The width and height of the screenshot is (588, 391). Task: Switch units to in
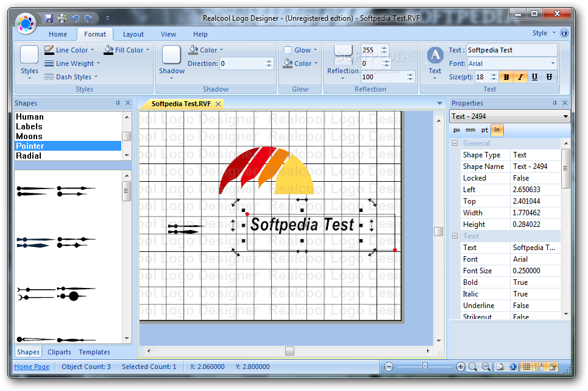coord(497,130)
